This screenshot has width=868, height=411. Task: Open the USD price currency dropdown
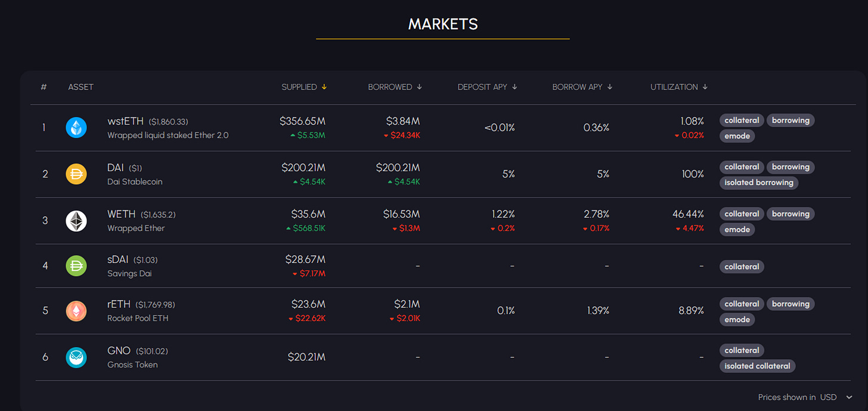(836, 397)
